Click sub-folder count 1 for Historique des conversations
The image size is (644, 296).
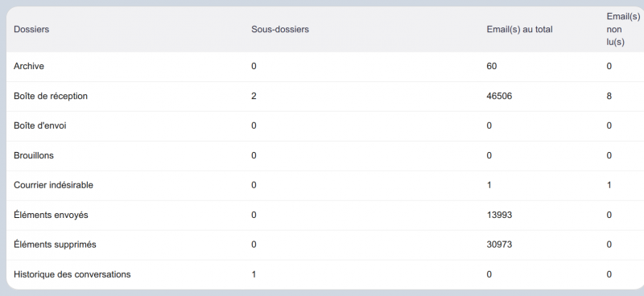coord(254,274)
